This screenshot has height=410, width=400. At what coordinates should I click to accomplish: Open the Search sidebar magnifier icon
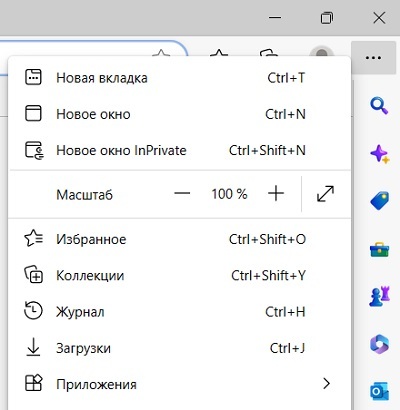379,106
